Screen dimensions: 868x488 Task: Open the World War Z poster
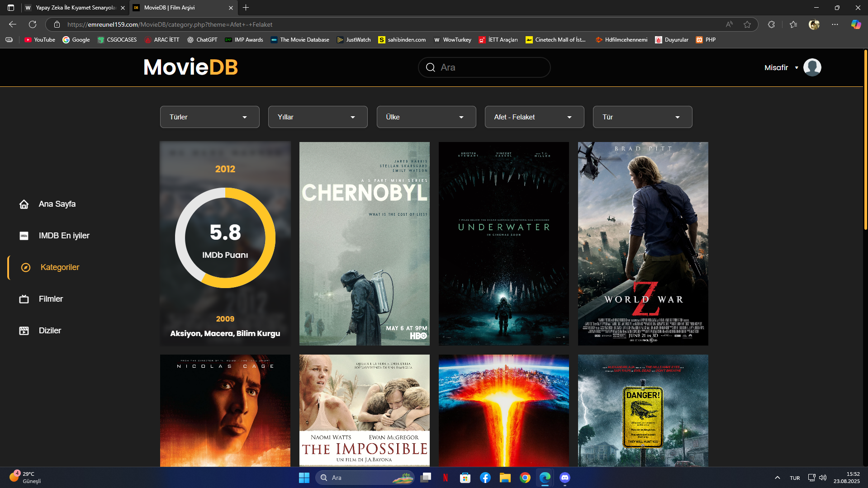coord(643,244)
